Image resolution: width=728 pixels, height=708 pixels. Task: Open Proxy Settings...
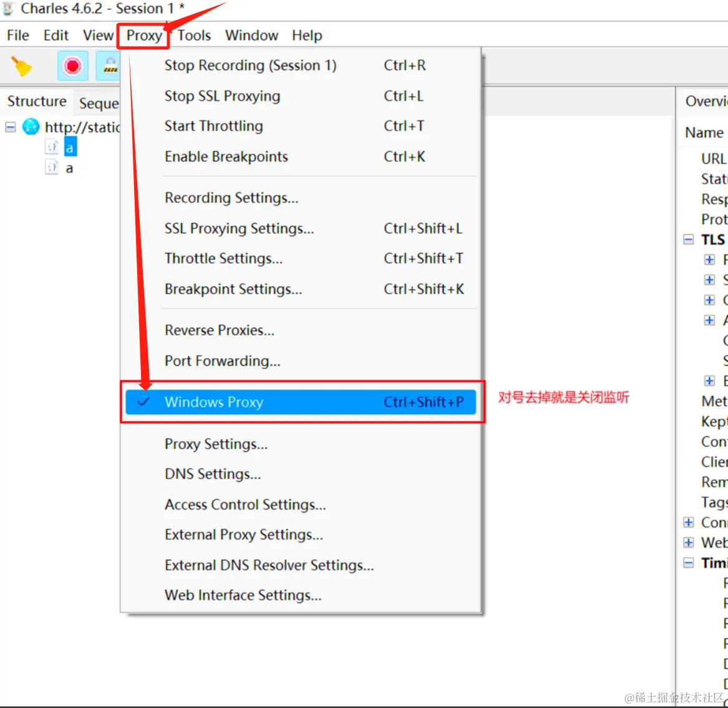(x=301, y=444)
